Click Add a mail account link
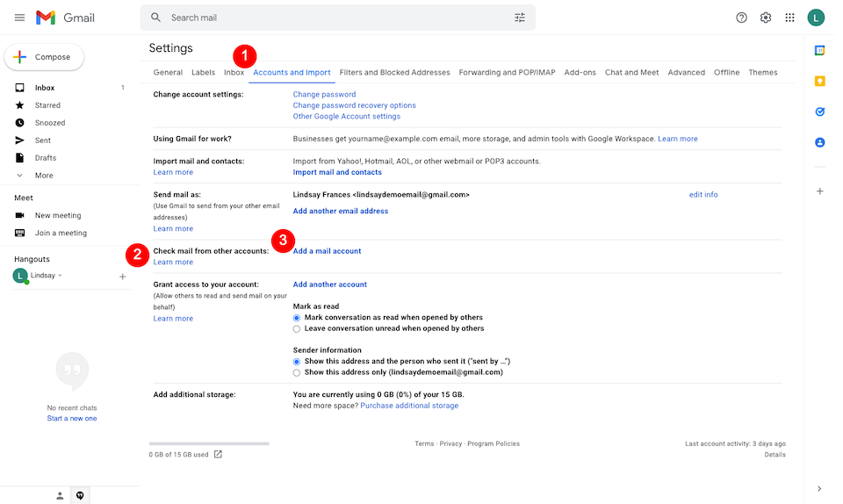 pos(327,251)
